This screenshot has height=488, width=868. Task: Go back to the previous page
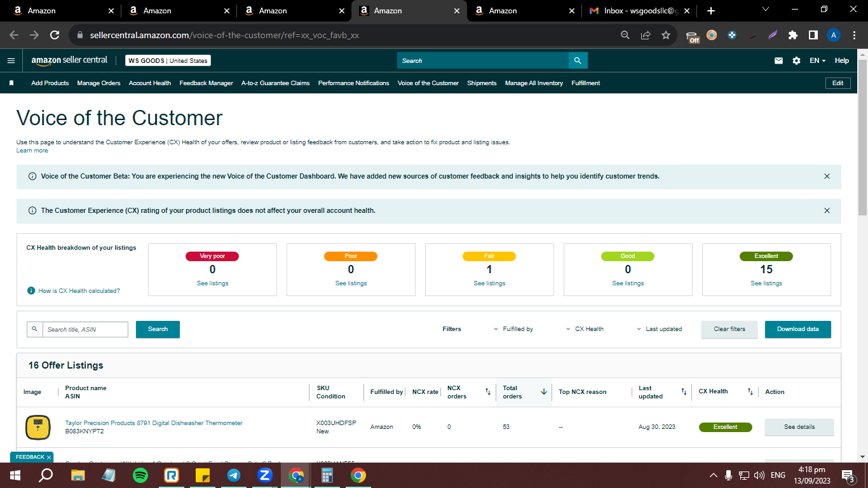click(14, 36)
